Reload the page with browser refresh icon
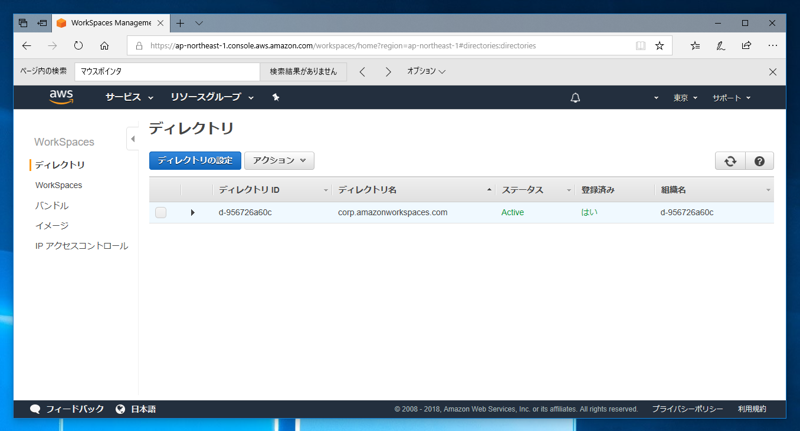 click(x=78, y=45)
